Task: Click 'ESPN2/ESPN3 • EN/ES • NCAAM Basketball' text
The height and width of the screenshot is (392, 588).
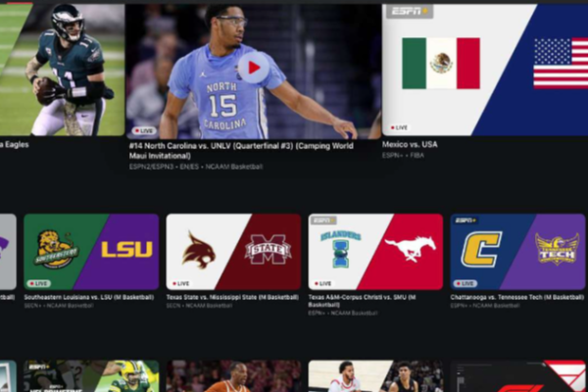Action: tap(196, 167)
